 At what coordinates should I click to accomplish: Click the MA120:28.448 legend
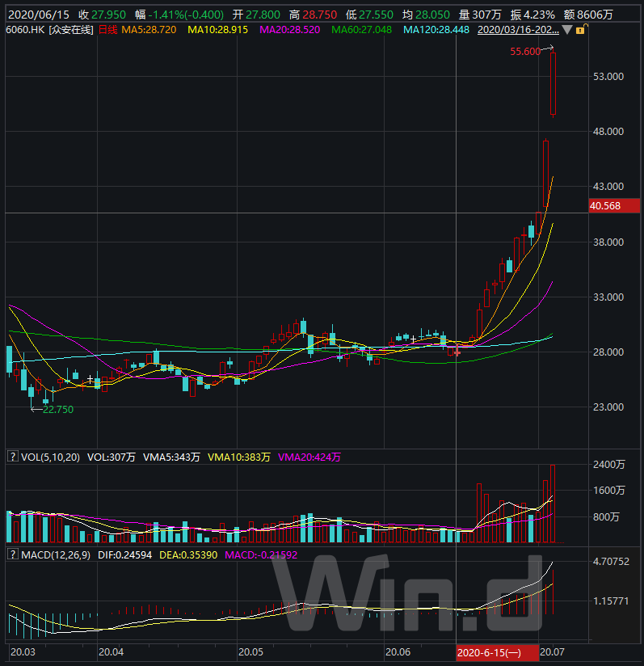[436, 30]
